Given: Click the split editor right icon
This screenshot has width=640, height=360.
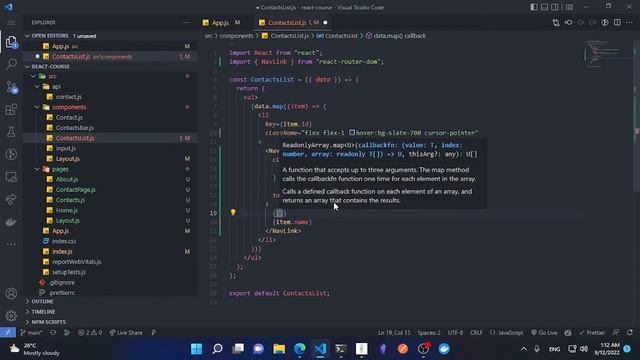Looking at the screenshot, I should 617,22.
